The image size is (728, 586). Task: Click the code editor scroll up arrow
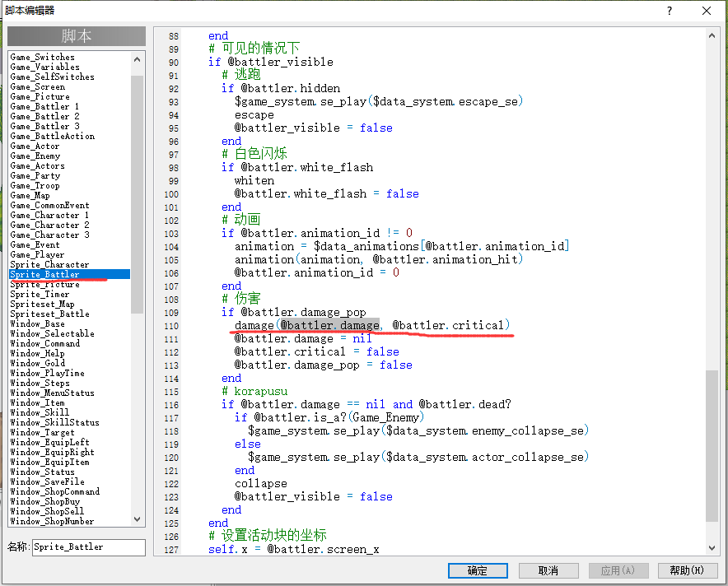[712, 35]
